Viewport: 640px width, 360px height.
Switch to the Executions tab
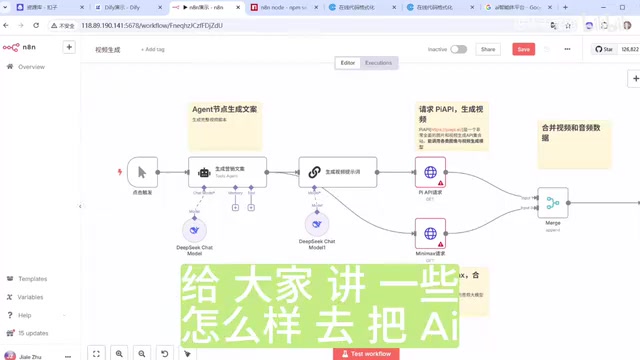click(x=378, y=63)
